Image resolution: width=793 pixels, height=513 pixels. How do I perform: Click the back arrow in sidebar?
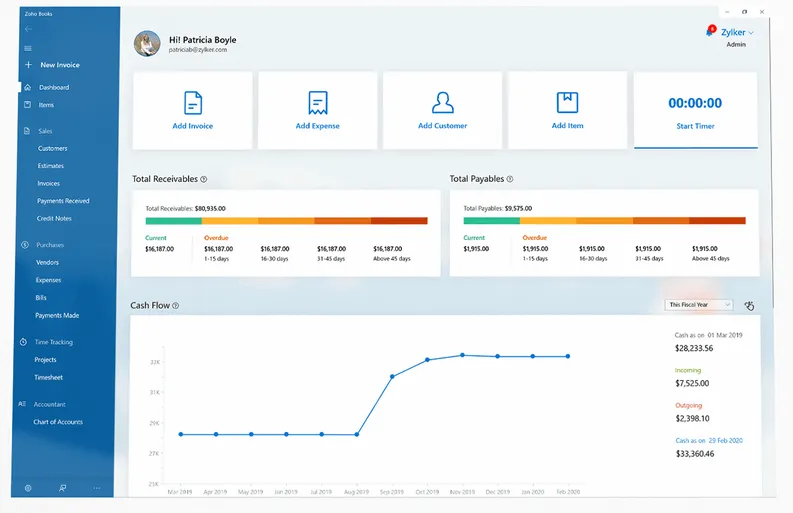28,29
